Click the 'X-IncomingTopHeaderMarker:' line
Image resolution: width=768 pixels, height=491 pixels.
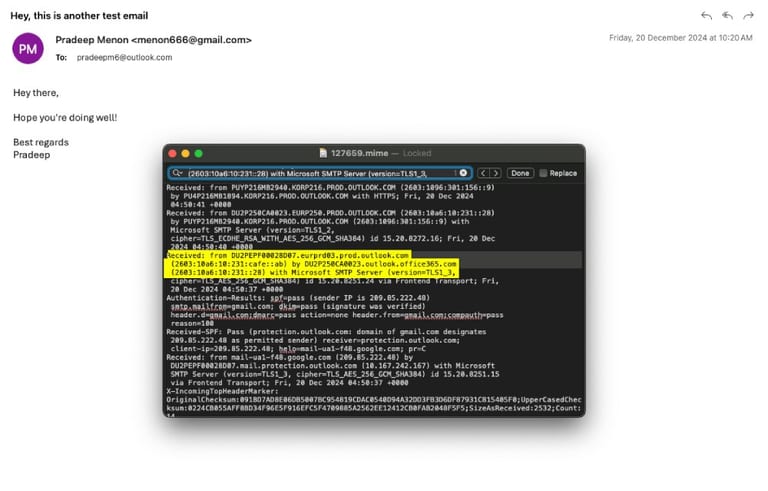[x=222, y=391]
